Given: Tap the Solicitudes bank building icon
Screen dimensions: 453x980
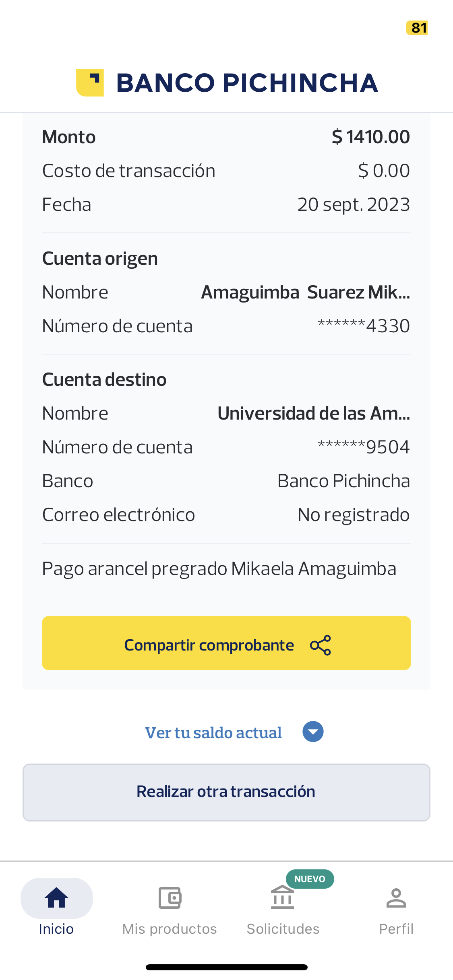Looking at the screenshot, I should point(282,898).
